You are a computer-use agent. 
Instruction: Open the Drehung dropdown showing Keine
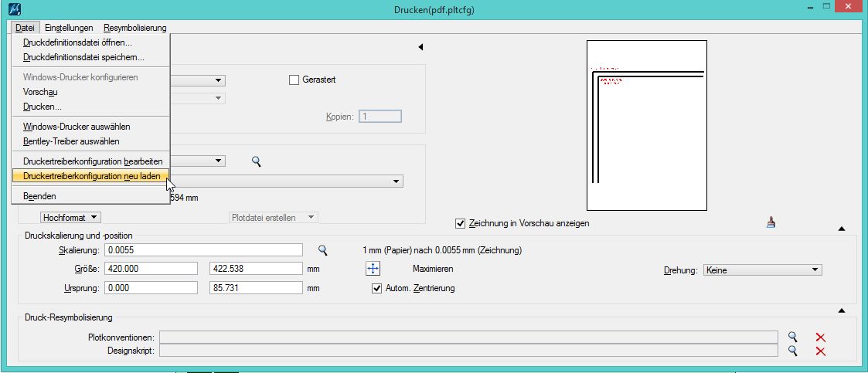tap(762, 270)
